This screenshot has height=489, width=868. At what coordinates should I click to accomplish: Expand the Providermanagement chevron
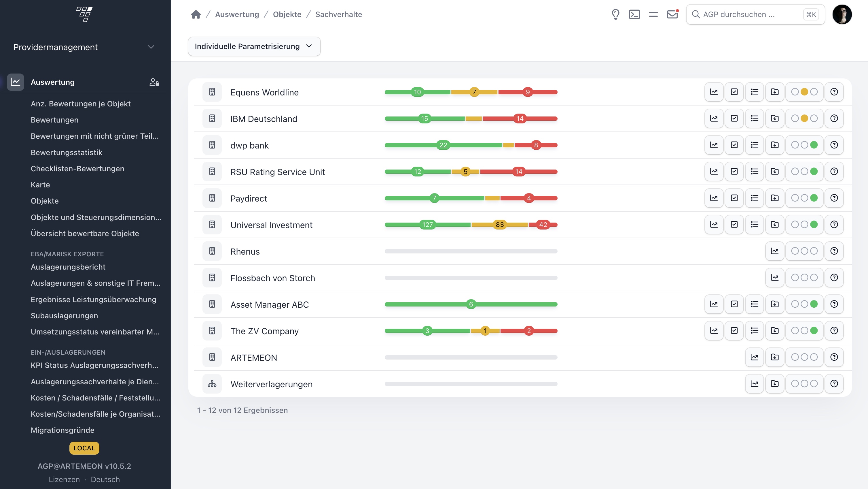tap(151, 47)
